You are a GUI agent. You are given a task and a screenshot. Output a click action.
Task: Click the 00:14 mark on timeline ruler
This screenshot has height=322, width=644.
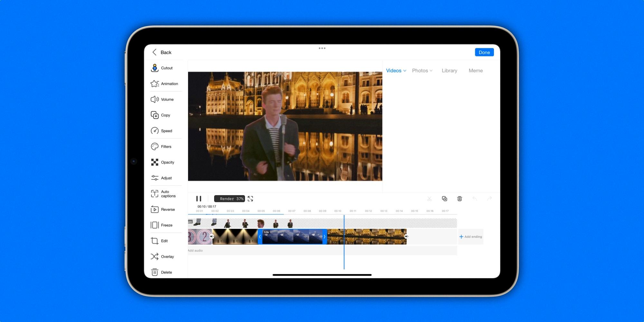pyautogui.click(x=399, y=211)
